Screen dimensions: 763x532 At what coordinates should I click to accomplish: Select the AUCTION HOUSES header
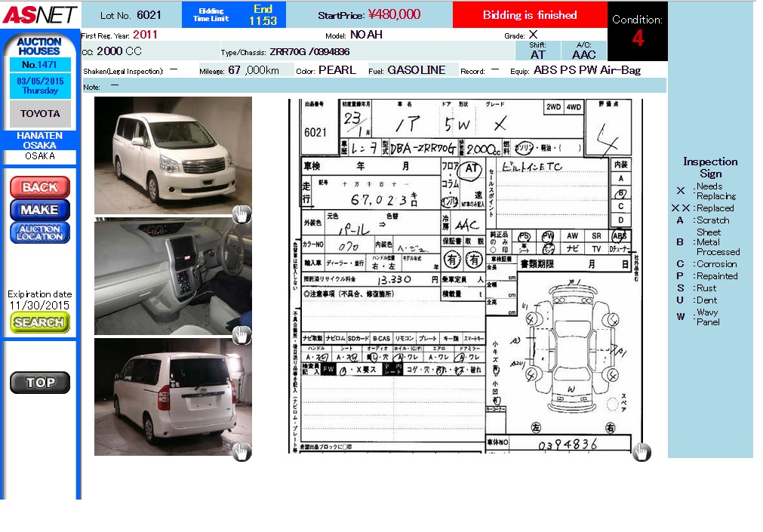click(x=38, y=47)
